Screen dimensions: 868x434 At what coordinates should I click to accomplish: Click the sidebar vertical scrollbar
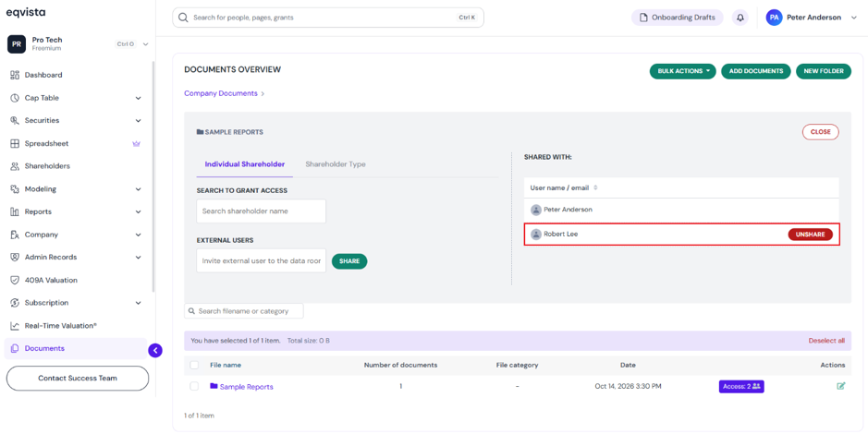click(153, 177)
